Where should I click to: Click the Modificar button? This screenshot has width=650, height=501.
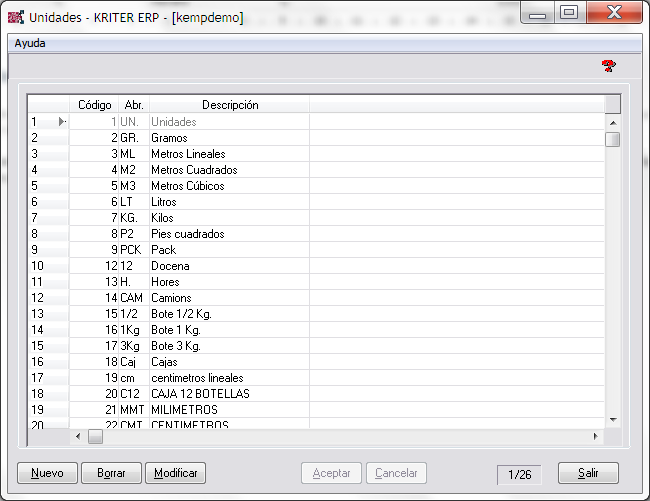pyautogui.click(x=175, y=473)
